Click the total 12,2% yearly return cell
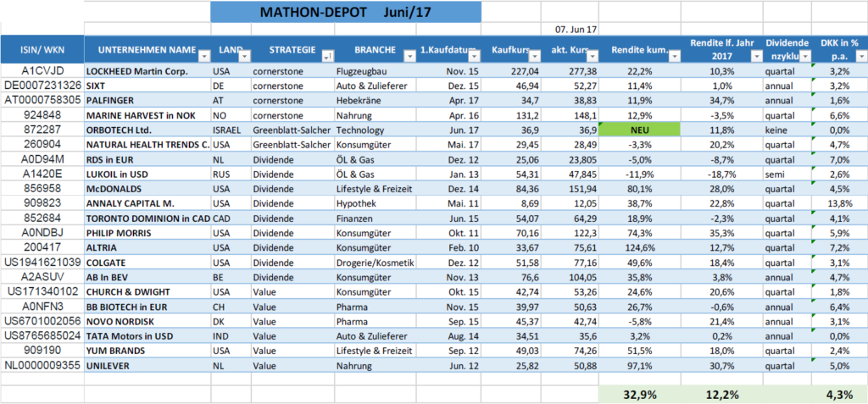The width and height of the screenshot is (868, 404). pos(722,395)
